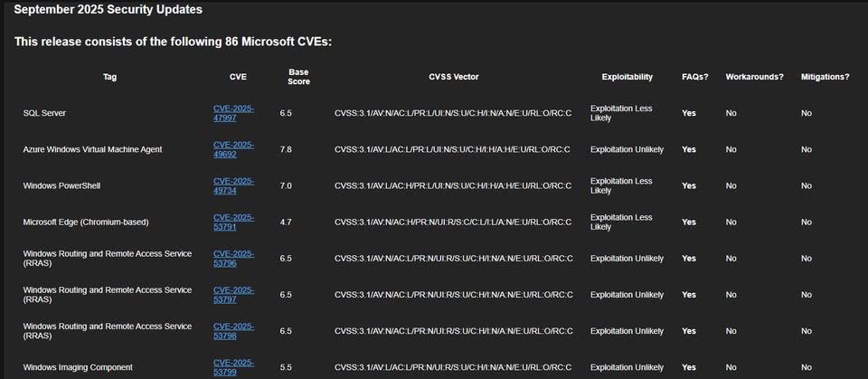Click the SQL Server tag cell
868x379 pixels.
click(44, 113)
